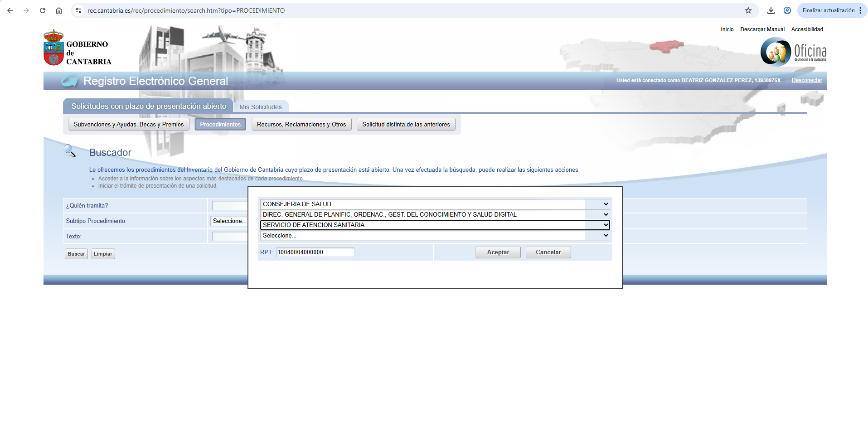Open the browser profile icon
The image size is (868, 441).
(787, 10)
